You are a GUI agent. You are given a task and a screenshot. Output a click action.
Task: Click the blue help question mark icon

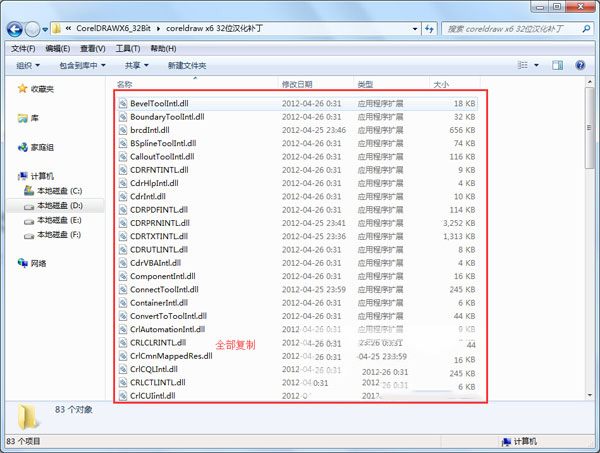pos(580,65)
